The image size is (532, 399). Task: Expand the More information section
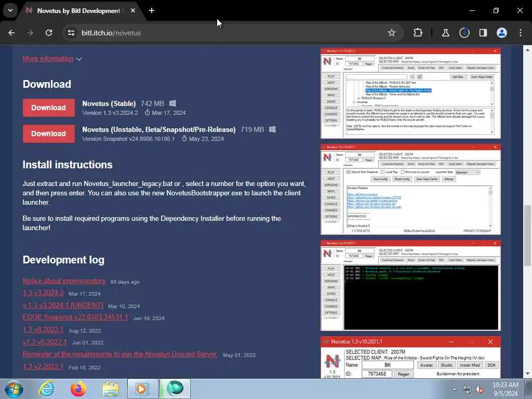pos(52,59)
